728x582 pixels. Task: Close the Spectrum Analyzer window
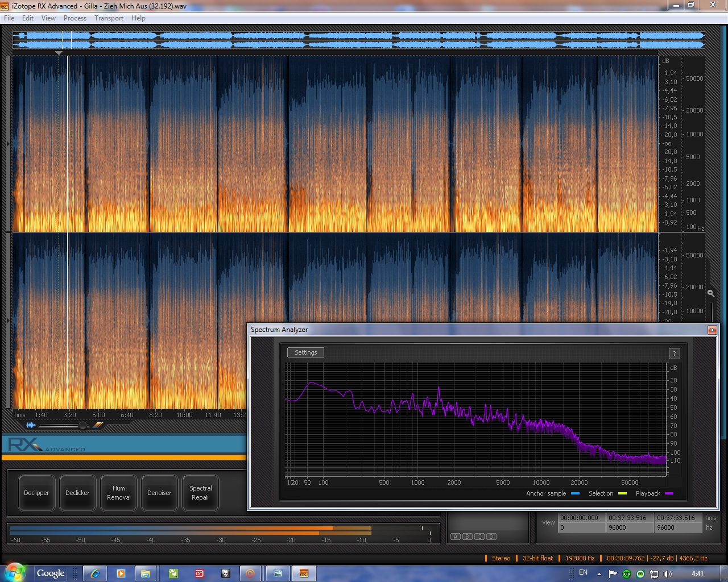712,330
